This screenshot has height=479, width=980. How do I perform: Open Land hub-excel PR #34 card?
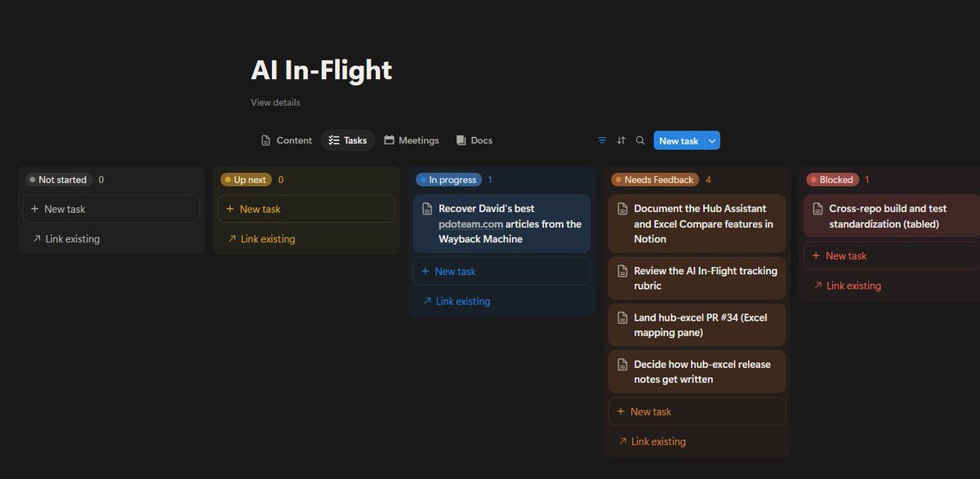click(x=697, y=325)
